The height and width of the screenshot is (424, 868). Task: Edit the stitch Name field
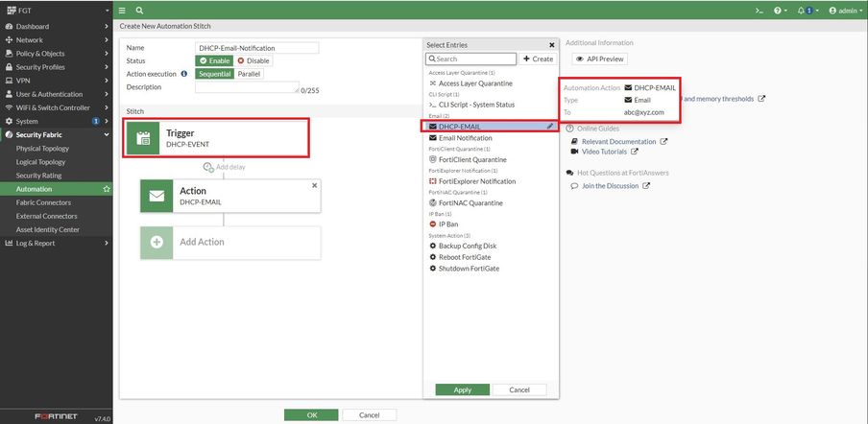pos(257,48)
